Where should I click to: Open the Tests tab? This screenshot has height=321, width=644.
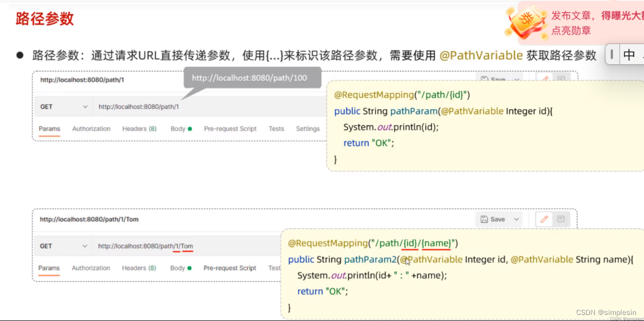coord(276,129)
